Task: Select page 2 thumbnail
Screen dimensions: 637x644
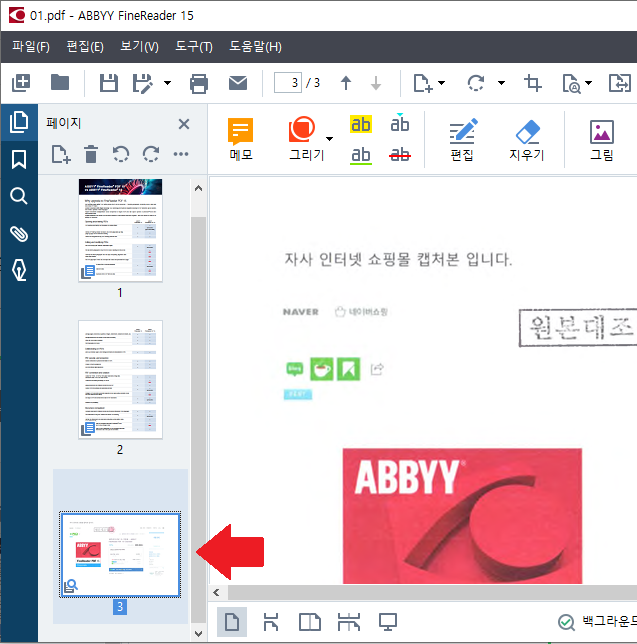Action: pos(120,380)
